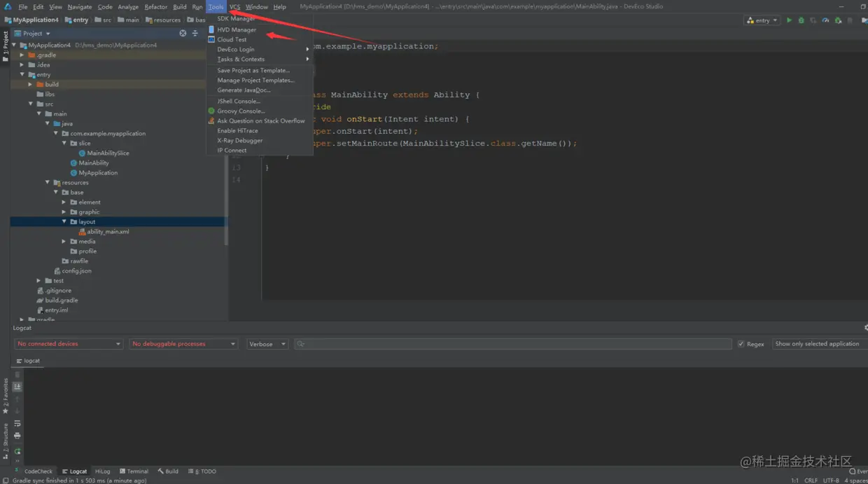
Task: Open the Build tool tab
Action: click(x=168, y=471)
